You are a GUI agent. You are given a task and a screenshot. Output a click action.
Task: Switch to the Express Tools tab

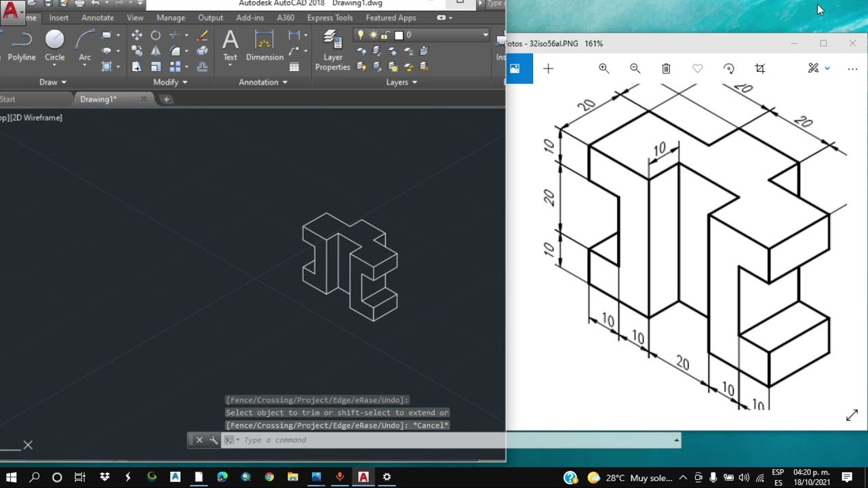click(x=330, y=18)
